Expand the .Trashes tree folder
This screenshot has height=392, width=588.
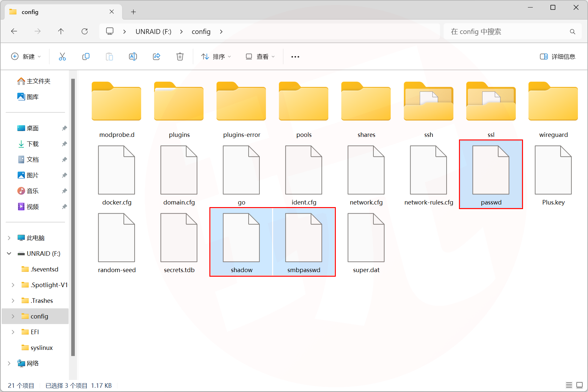13,301
